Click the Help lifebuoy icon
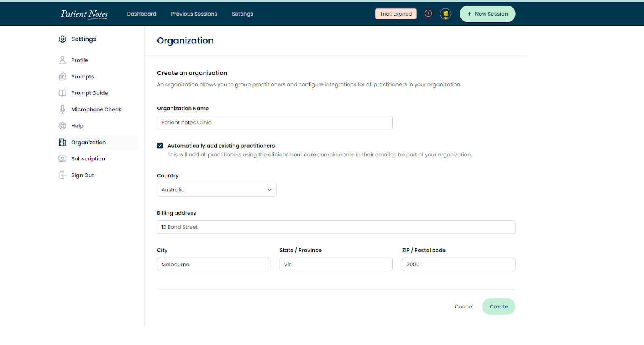This screenshot has height=345, width=644. 62,126
